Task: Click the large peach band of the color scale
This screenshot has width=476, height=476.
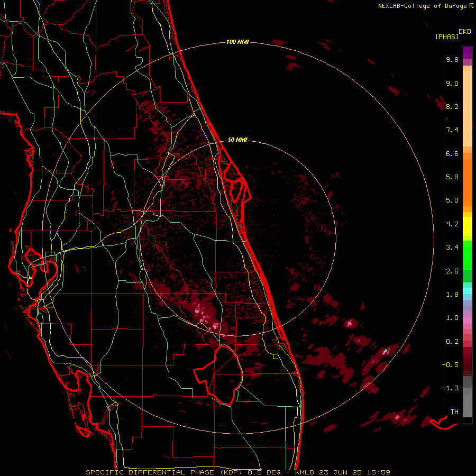Action: 467,108
